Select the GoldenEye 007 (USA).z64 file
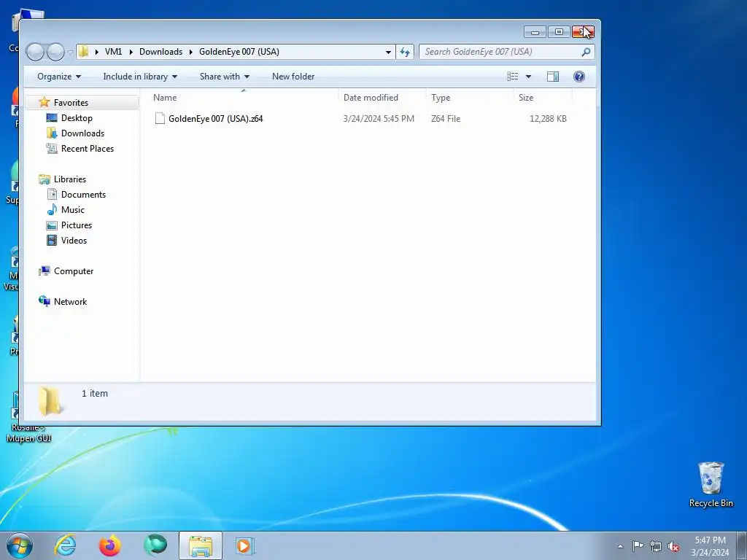 pyautogui.click(x=215, y=119)
